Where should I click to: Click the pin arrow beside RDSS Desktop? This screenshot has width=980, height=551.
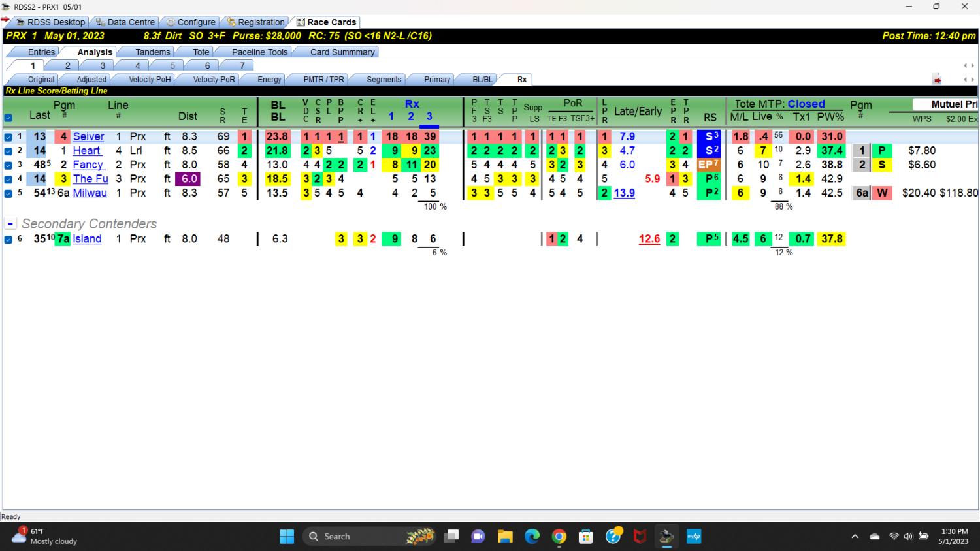[5, 20]
